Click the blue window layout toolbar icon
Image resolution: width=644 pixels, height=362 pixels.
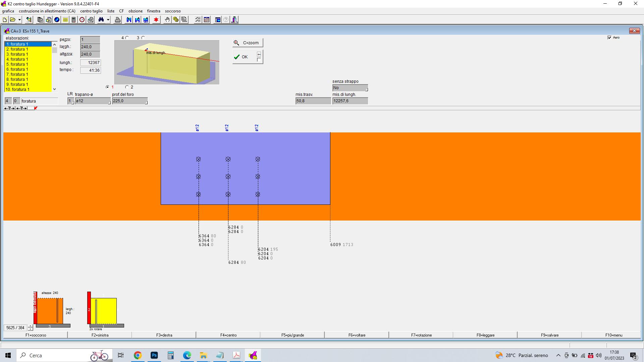coord(218,20)
